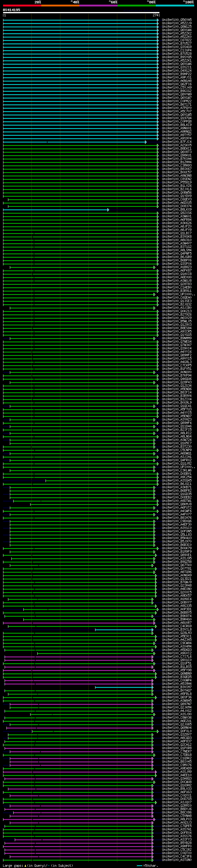Screen dimensions: 197x868
Task: Click the purple ~60% identity legend bar
Action: 98,6
